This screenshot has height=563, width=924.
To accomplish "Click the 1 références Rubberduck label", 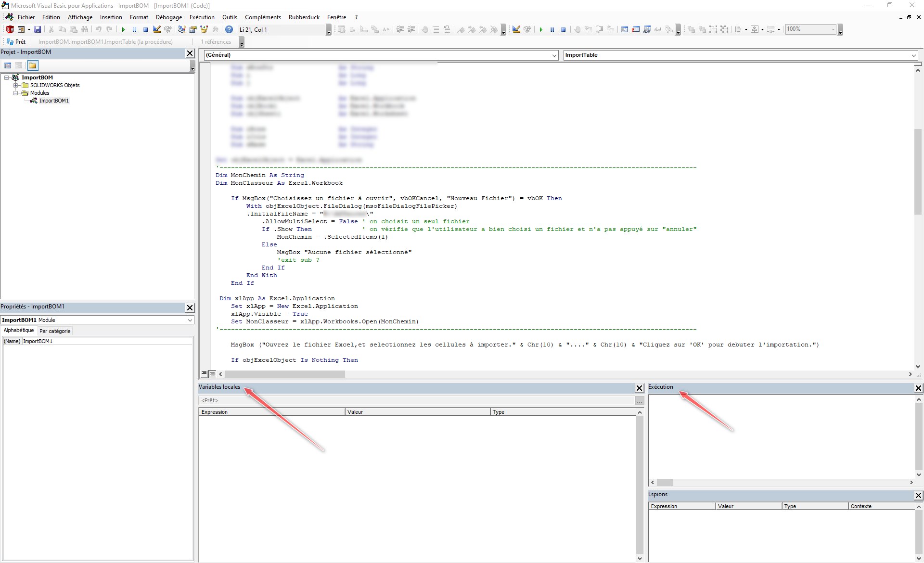I will [x=216, y=42].
